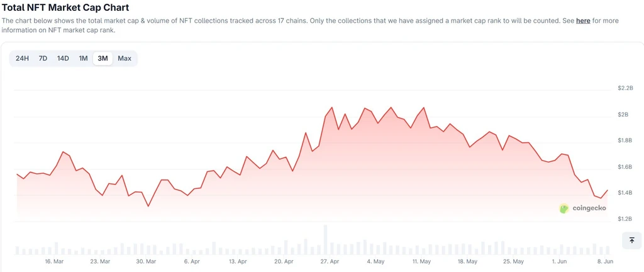Select the 24H time range tab

click(x=22, y=59)
